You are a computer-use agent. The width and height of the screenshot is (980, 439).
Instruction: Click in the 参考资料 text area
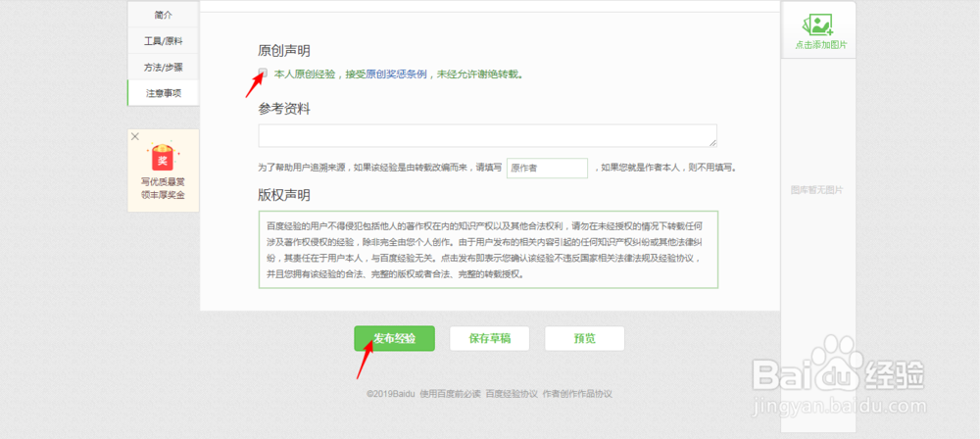pyautogui.click(x=487, y=135)
